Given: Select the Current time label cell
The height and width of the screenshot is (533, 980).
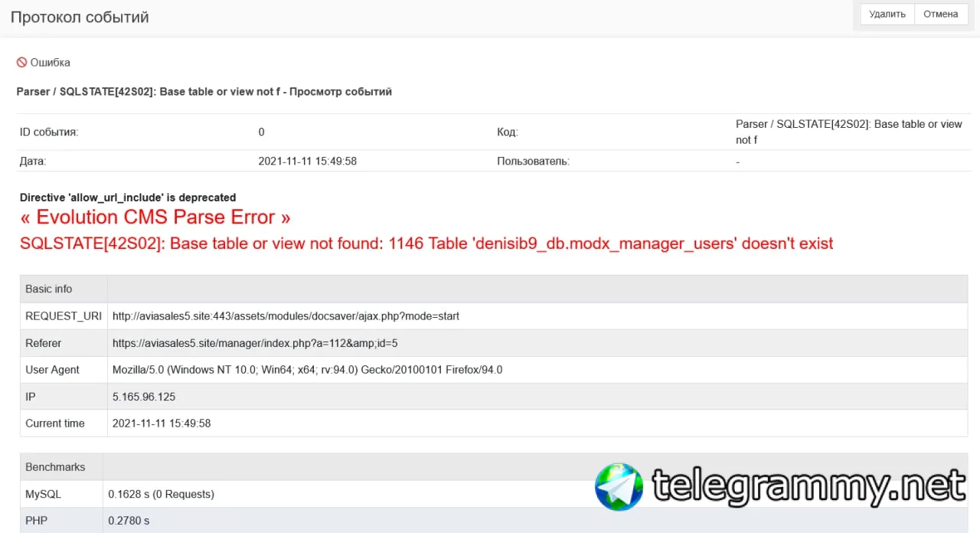Looking at the screenshot, I should (64, 423).
